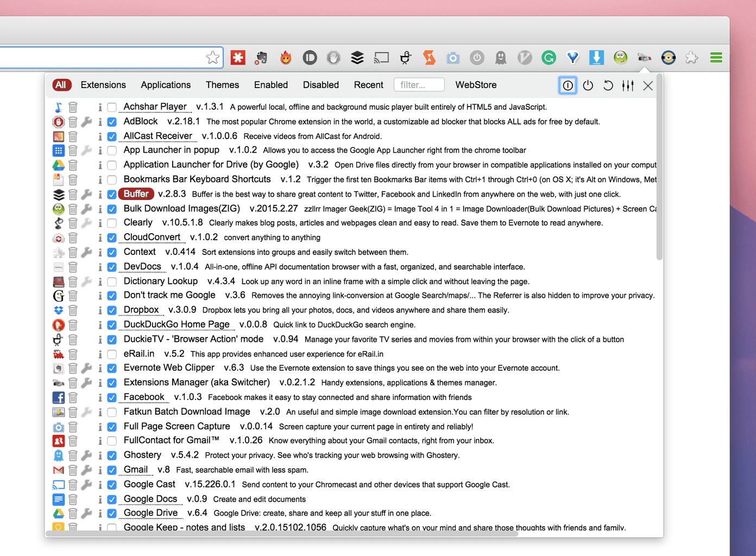Delete AdBlock using its trash icon
Viewport: 756px width, 556px height.
tap(73, 122)
